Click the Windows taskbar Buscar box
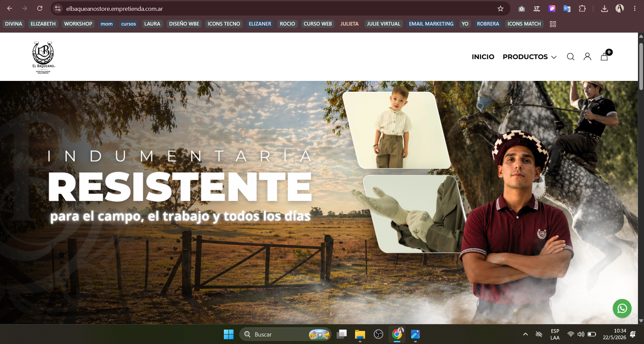The width and height of the screenshot is (644, 344). [285, 334]
